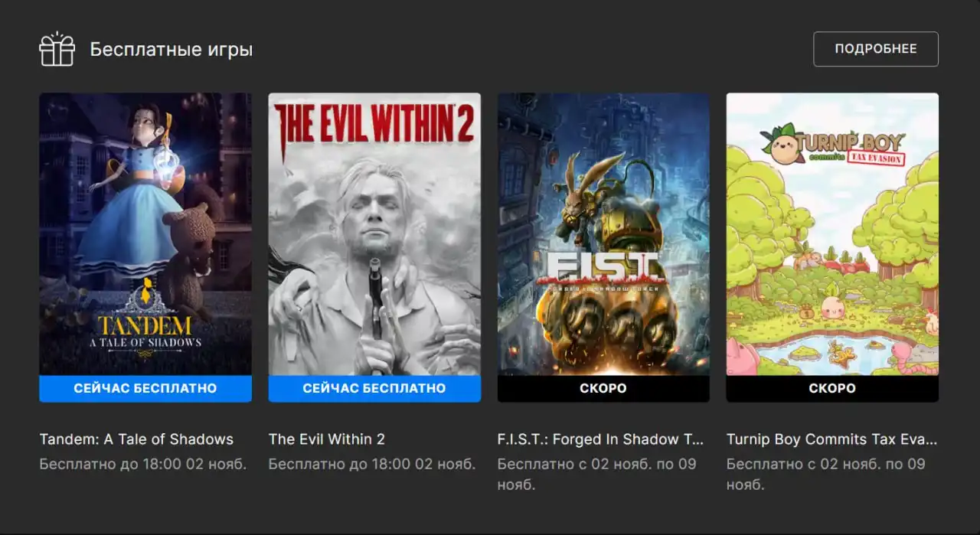Open Tandem: A Tale of Shadows cover art
This screenshot has height=535, width=980.
pyautogui.click(x=145, y=234)
